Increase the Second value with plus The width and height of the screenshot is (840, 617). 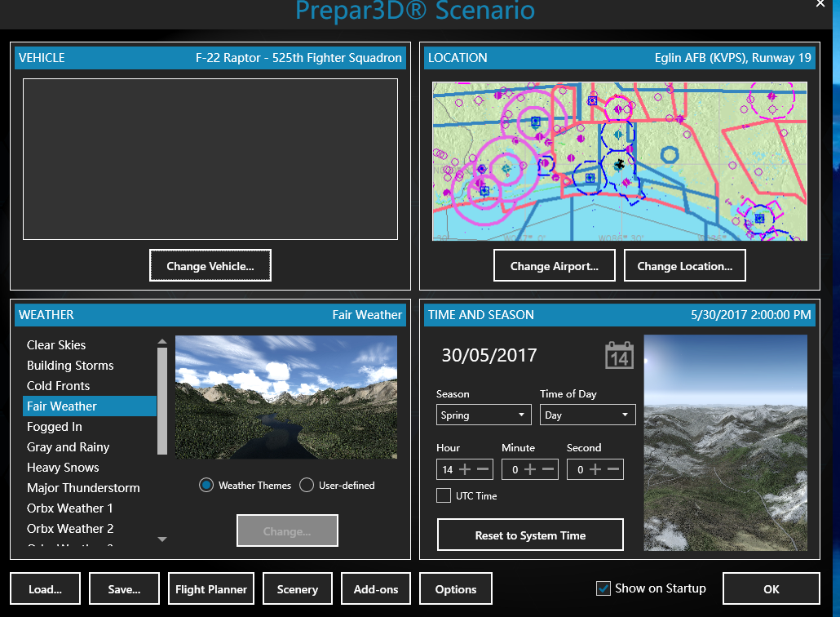(x=596, y=469)
